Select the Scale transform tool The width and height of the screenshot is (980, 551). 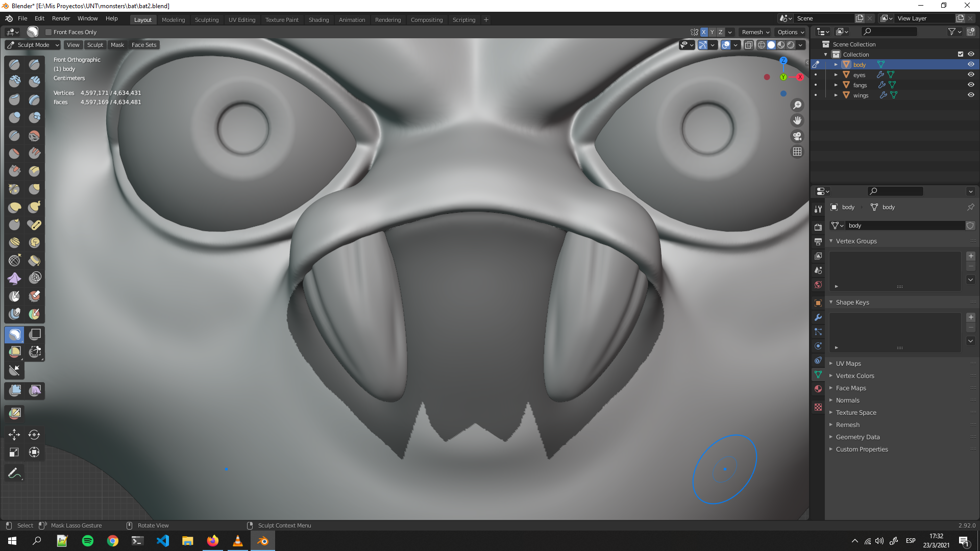(x=14, y=453)
